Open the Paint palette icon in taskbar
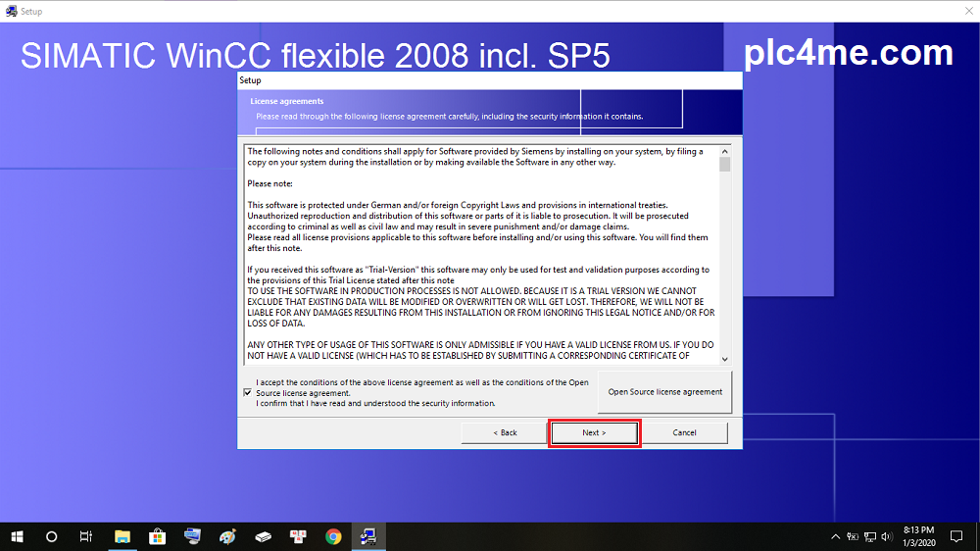Viewport: 980px width, 551px height. [227, 536]
